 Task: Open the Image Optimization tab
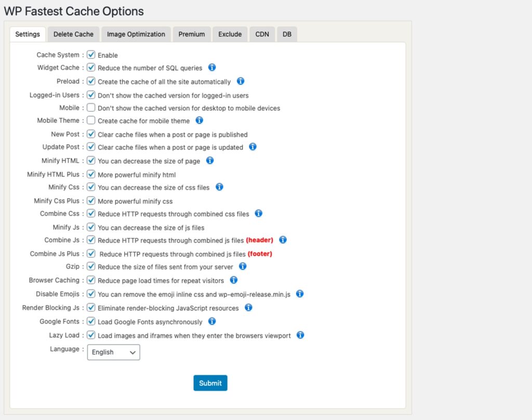[136, 34]
